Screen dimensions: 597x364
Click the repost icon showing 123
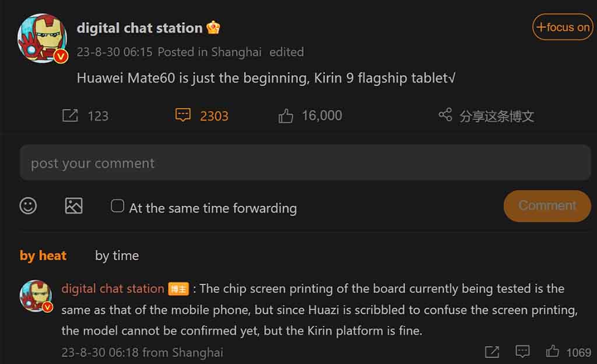(70, 115)
